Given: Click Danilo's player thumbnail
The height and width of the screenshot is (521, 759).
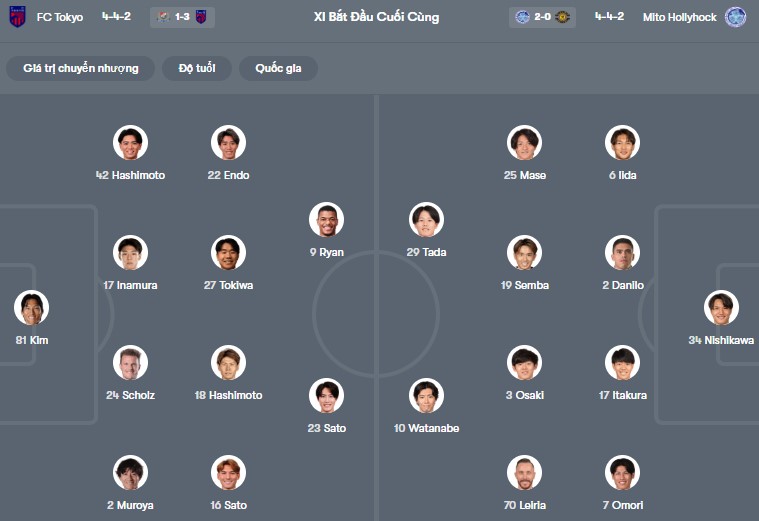Looking at the screenshot, I should pyautogui.click(x=622, y=253).
